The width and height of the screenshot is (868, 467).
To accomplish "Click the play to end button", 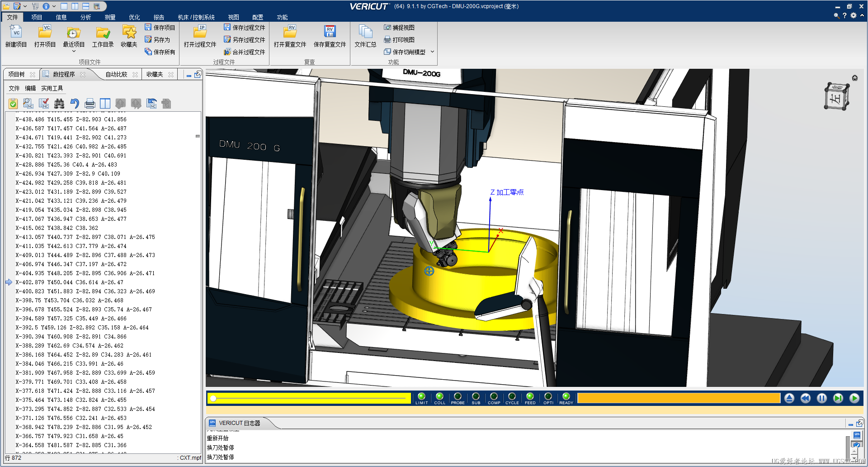I will point(854,398).
